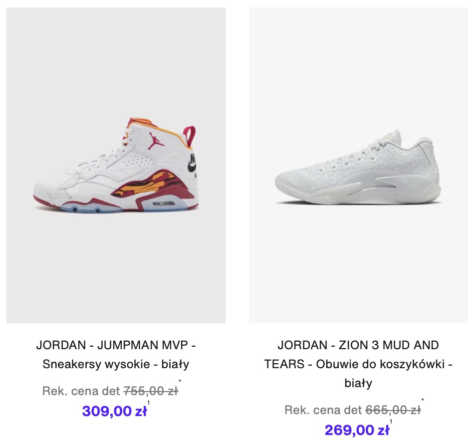Viewport: 476px width, 448px height.
Task: Click the crossed-out 755,00 zł price
Action: coord(151,391)
